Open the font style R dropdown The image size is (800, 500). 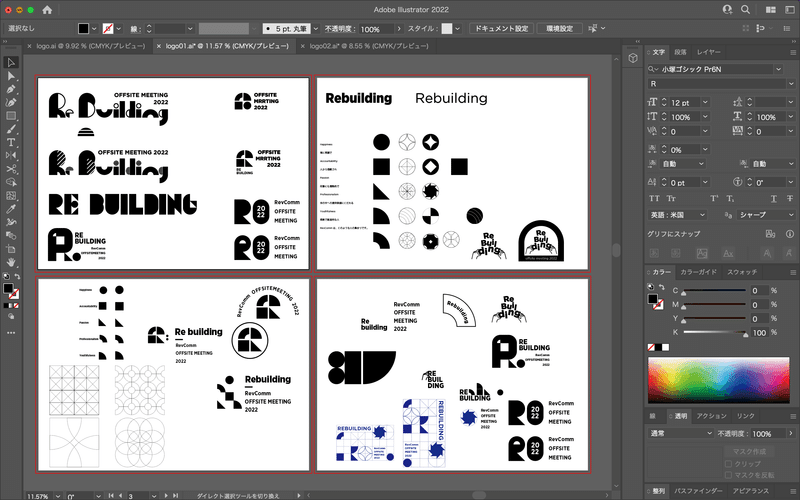[791, 84]
